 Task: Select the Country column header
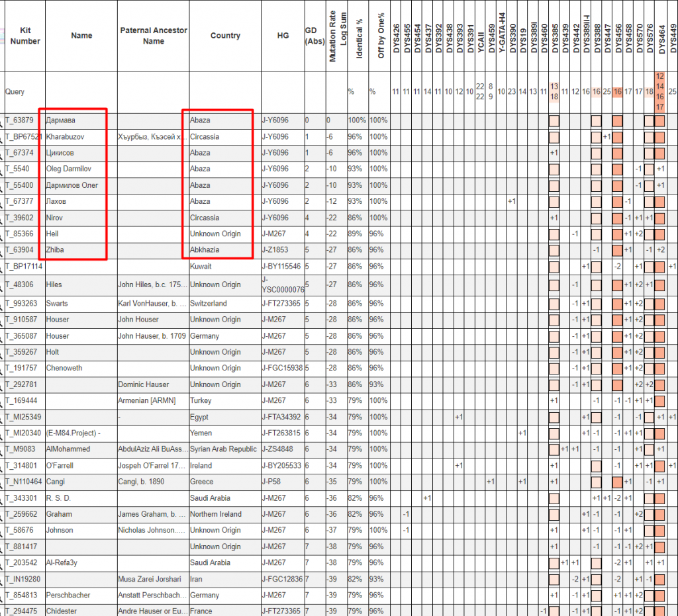(225, 36)
